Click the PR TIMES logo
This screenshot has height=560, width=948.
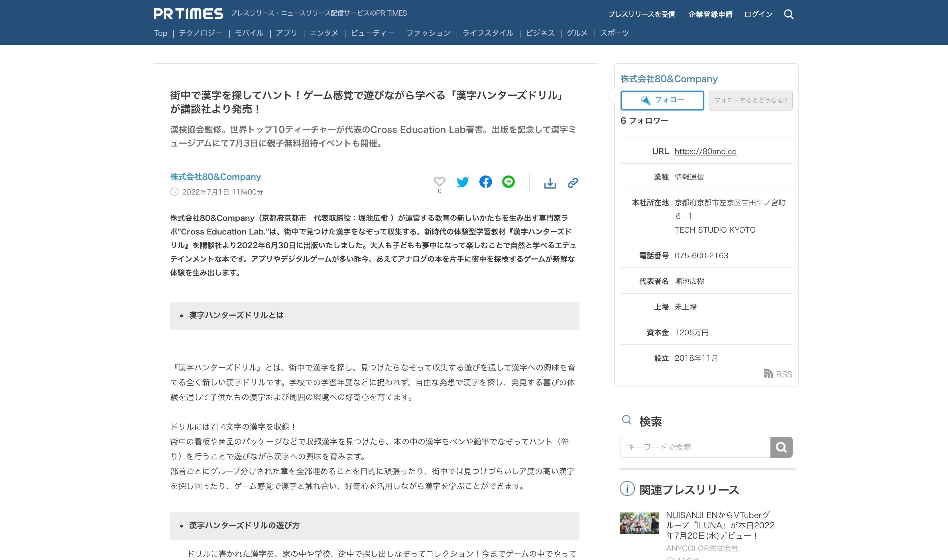(188, 14)
